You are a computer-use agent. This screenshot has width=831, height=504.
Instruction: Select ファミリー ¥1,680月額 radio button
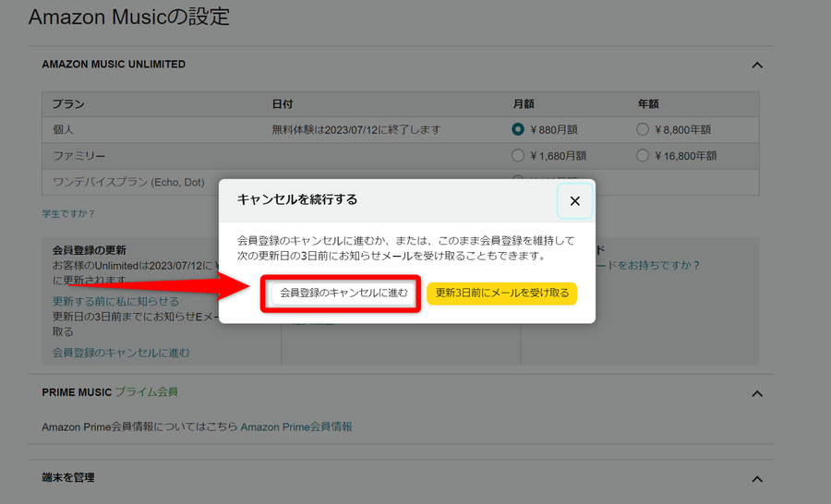click(518, 155)
